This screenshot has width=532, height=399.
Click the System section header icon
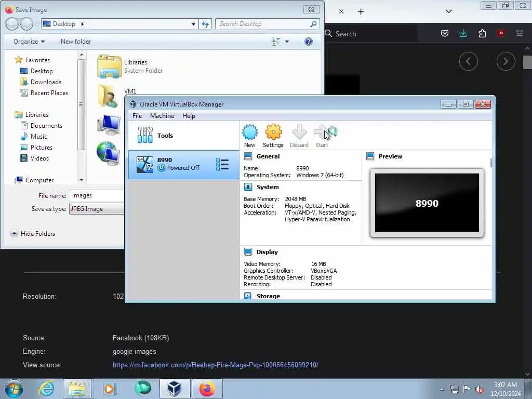point(248,187)
